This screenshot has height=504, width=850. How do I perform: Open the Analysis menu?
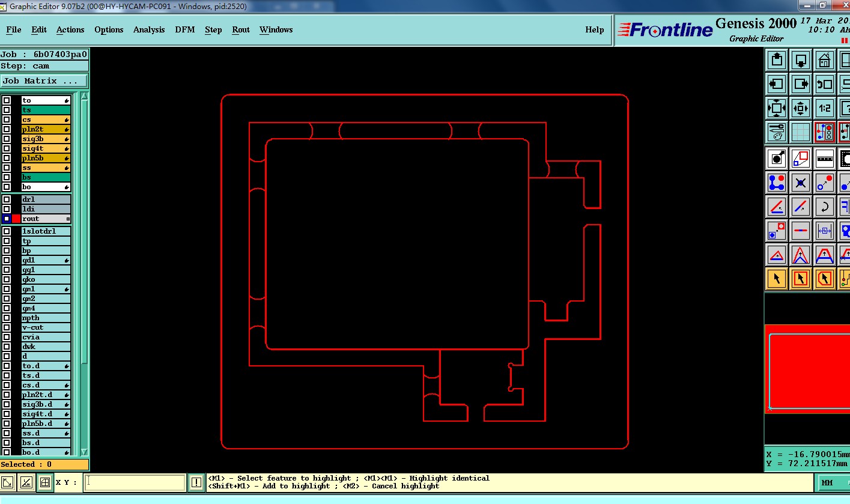[149, 29]
